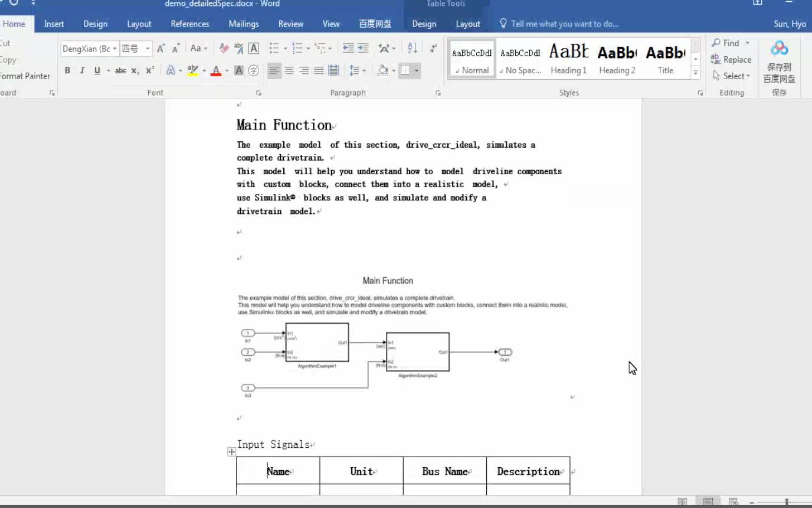Image resolution: width=812 pixels, height=508 pixels.
Task: Toggle subscript formatting
Action: (x=135, y=70)
